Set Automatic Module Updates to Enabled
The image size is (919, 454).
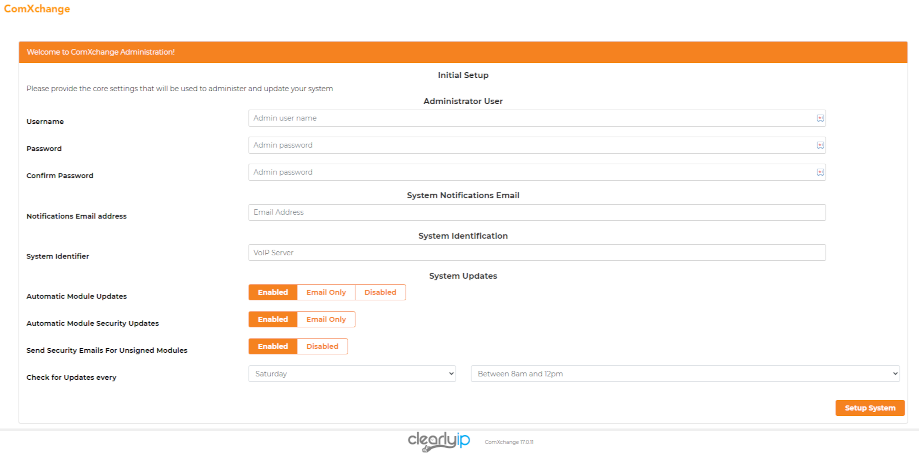pyautogui.click(x=272, y=293)
